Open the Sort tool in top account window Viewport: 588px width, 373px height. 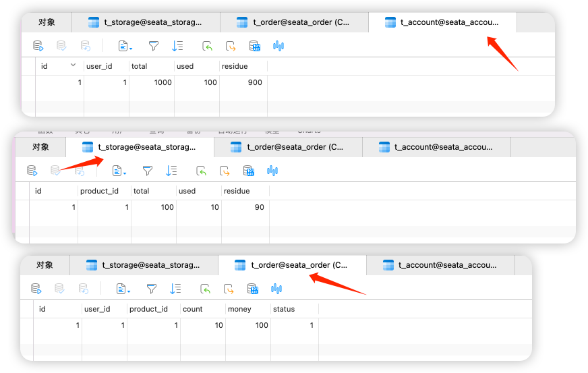177,46
